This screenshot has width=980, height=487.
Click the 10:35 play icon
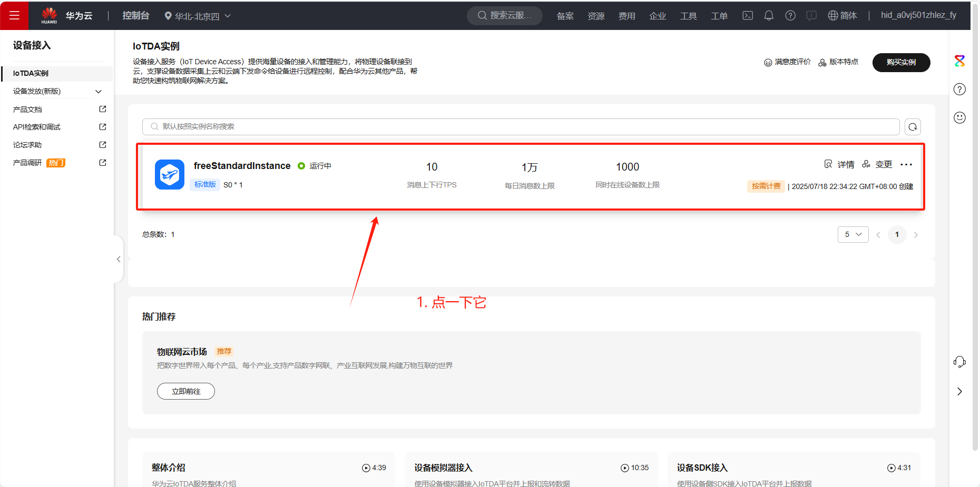[625, 468]
